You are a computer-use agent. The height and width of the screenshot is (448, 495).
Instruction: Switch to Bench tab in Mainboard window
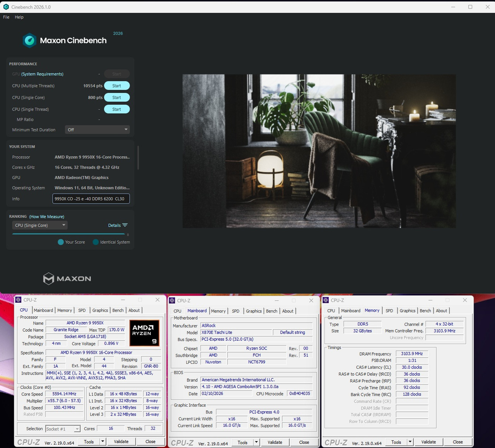pos(271,311)
